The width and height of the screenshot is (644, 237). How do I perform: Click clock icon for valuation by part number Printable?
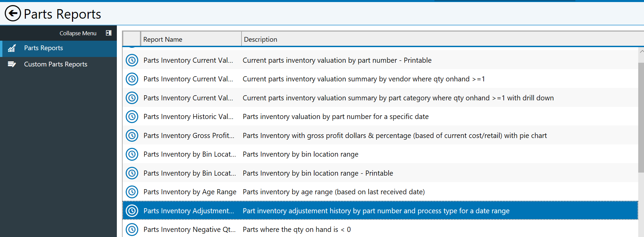click(x=132, y=60)
